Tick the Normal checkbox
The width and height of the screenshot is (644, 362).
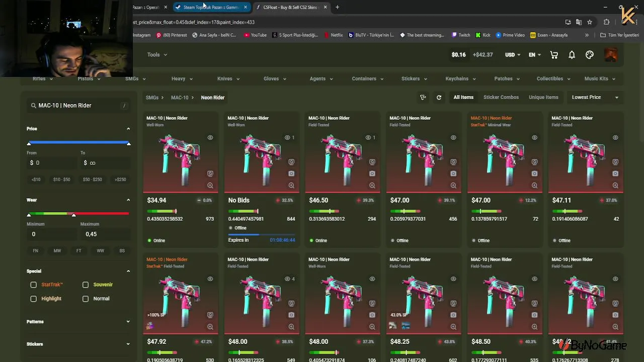(86, 299)
